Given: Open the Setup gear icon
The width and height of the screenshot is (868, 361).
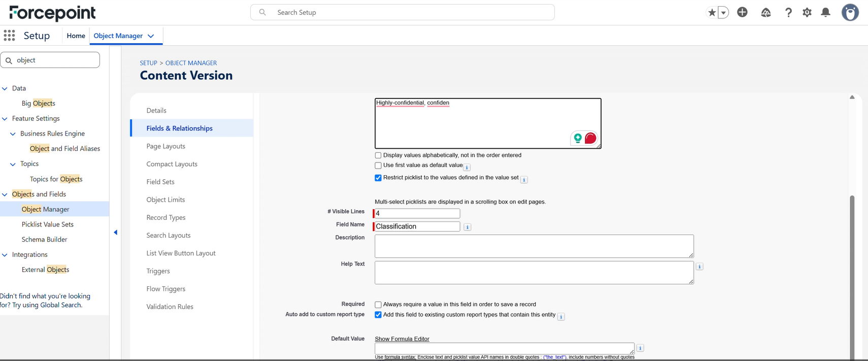Looking at the screenshot, I should pos(807,12).
